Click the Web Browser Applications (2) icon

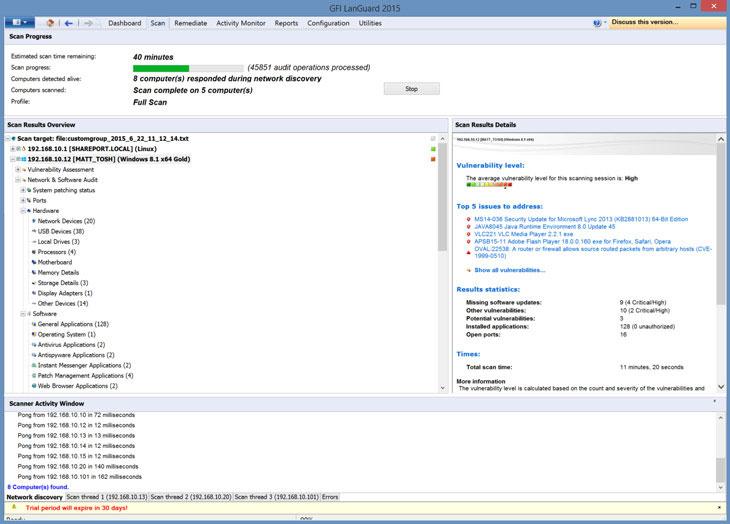pyautogui.click(x=34, y=386)
